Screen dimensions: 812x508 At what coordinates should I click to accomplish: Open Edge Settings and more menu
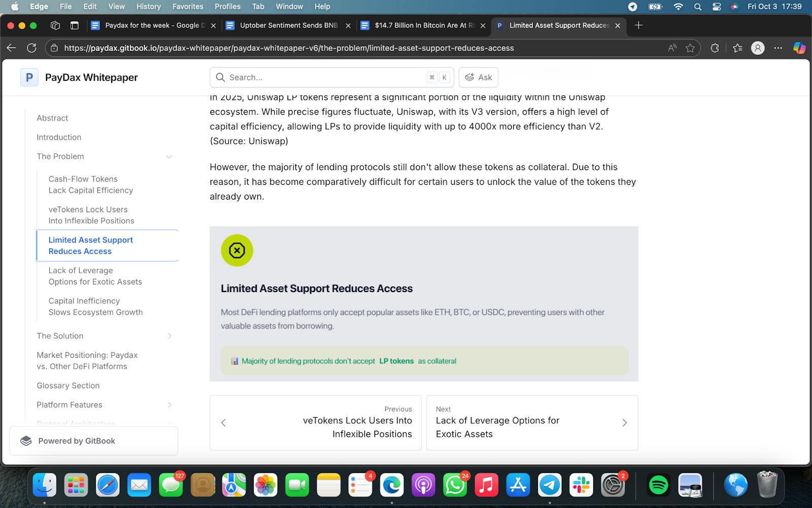[778, 48]
